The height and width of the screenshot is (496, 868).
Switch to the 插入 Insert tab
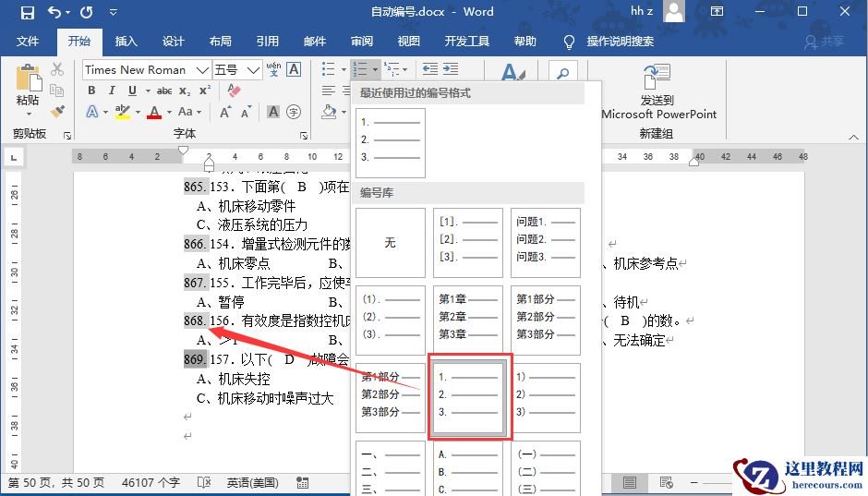coord(126,41)
